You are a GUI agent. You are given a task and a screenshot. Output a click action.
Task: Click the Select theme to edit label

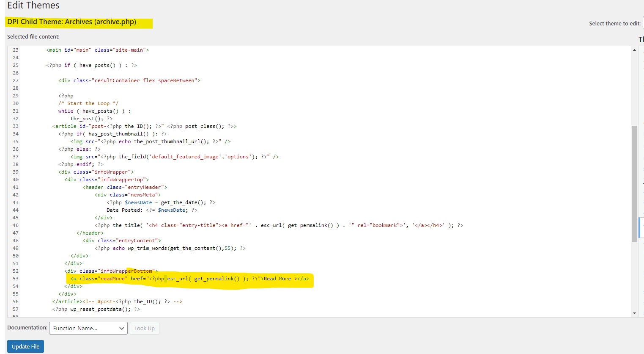point(614,24)
